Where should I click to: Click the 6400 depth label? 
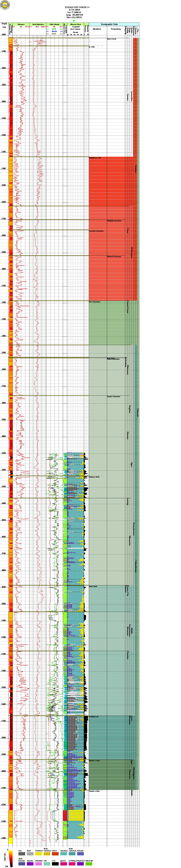pos(3,838)
